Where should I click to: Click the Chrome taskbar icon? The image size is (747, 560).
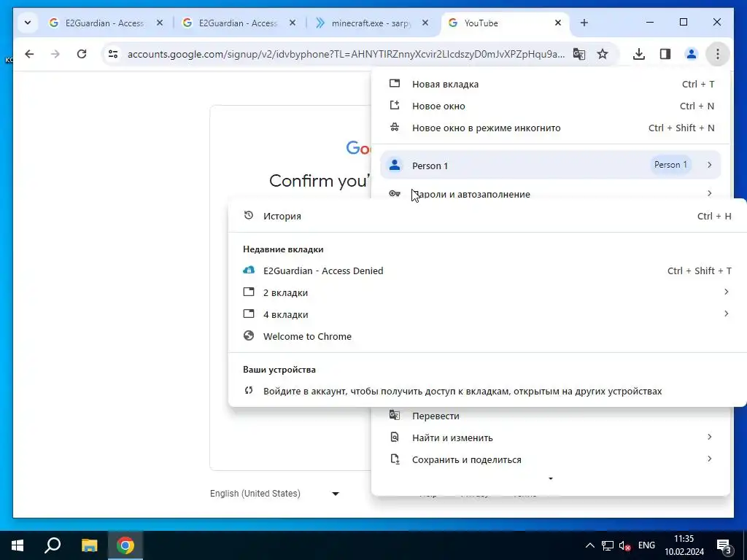(125, 545)
